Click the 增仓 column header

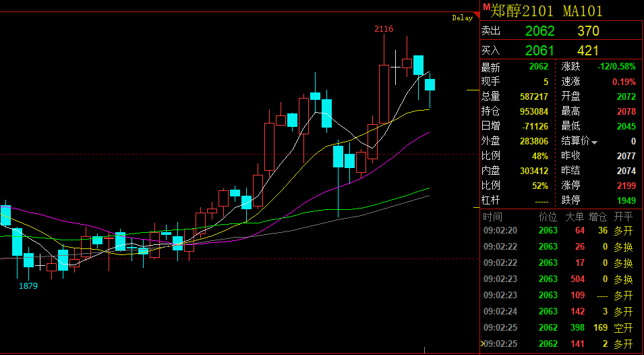[598, 217]
